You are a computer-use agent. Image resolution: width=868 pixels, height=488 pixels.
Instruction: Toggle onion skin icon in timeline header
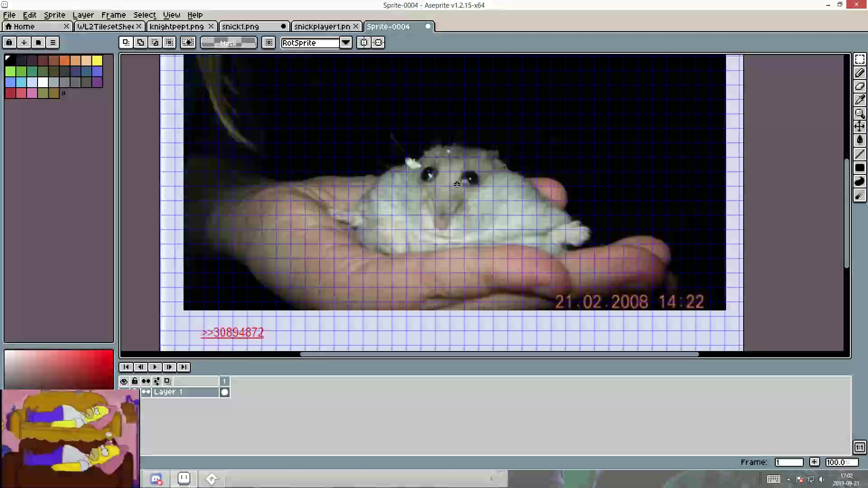click(x=167, y=381)
